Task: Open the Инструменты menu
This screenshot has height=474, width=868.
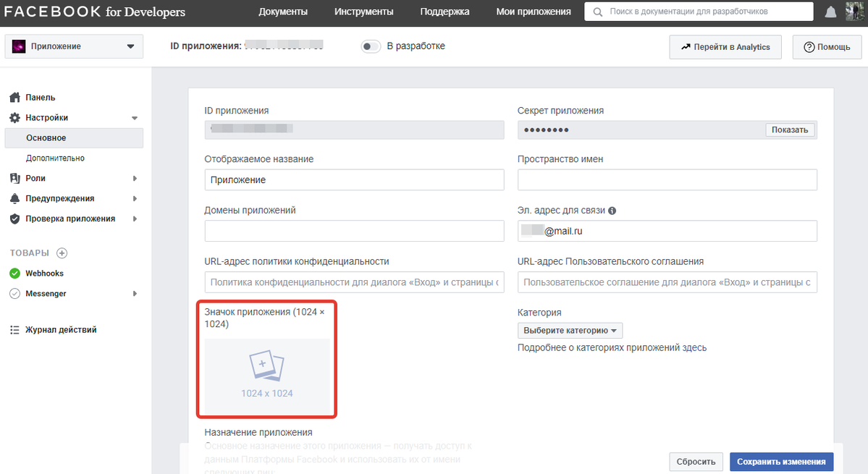Action: 363,12
